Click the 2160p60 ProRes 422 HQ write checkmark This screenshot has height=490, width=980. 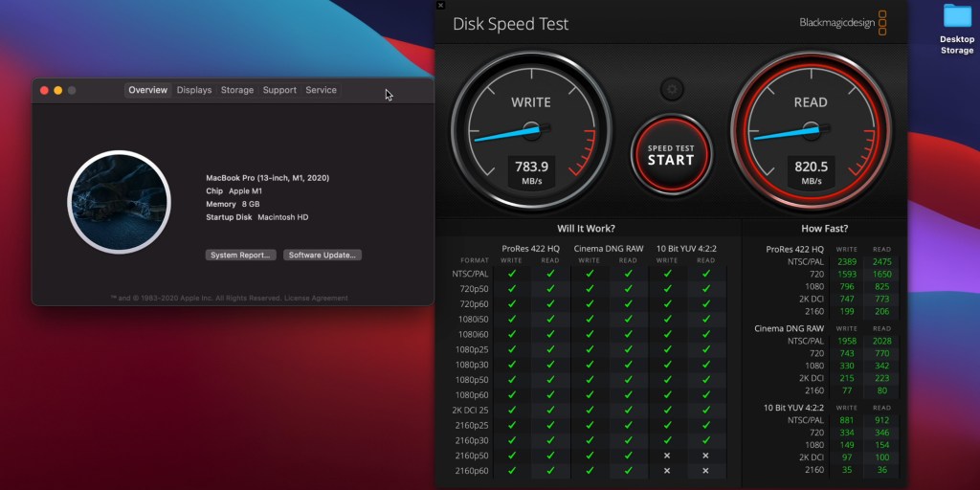[512, 471]
